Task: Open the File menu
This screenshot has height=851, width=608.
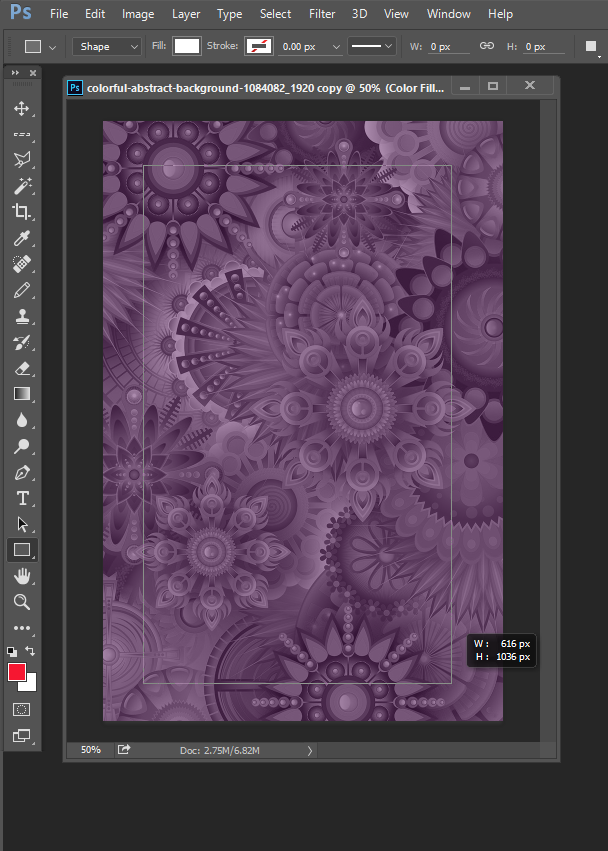Action: (59, 14)
